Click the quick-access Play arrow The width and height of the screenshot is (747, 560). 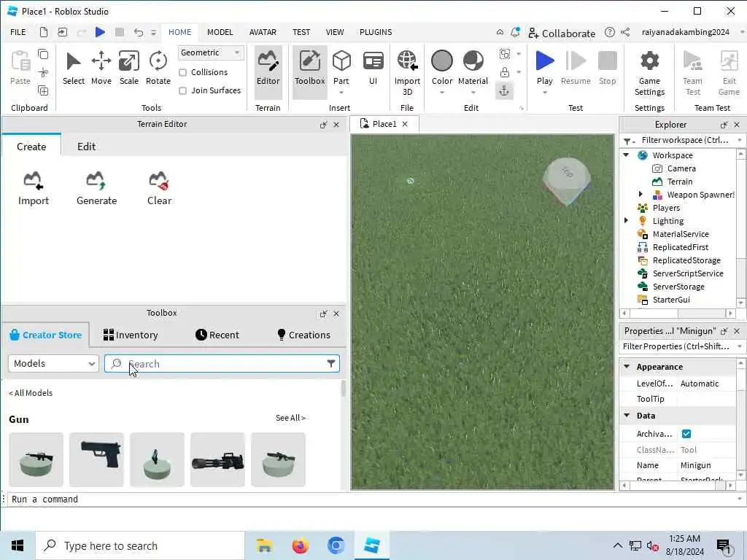coord(100,32)
